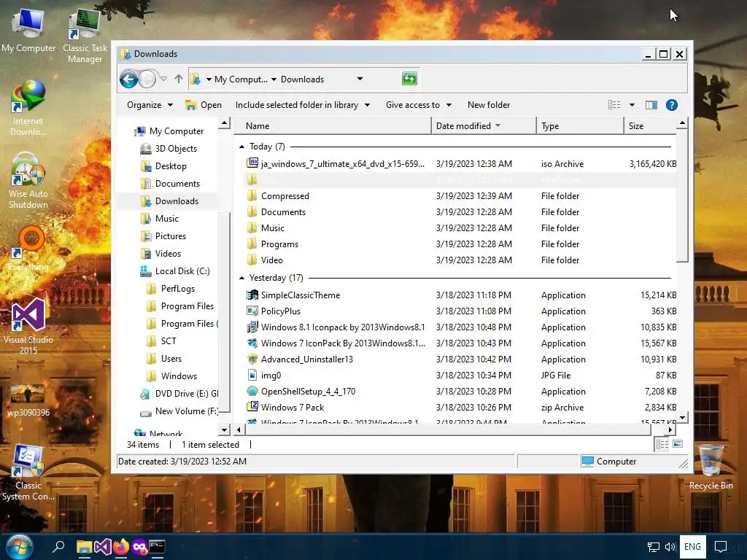Change the view layout icon
747x560 pixels.
[614, 105]
